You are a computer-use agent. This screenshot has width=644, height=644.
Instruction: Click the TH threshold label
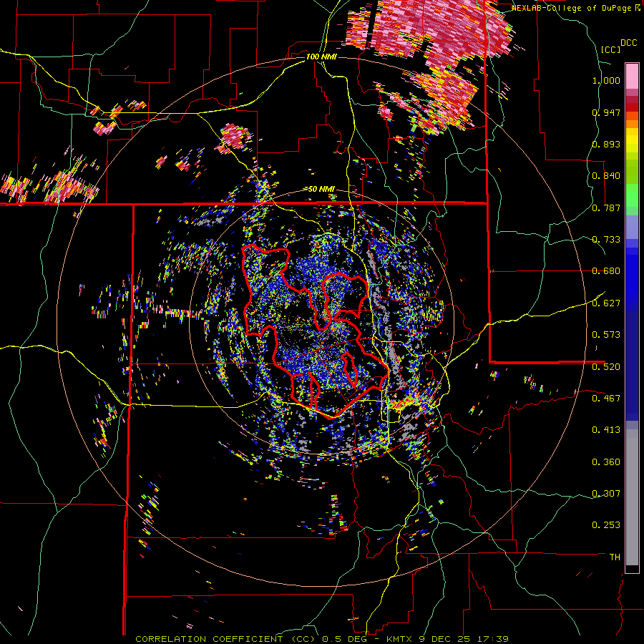tap(615, 557)
